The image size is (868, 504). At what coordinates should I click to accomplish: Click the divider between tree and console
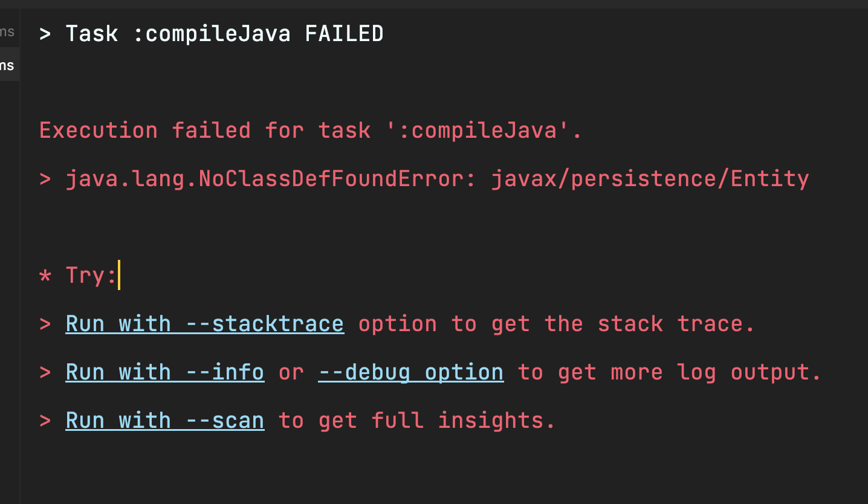point(20,272)
